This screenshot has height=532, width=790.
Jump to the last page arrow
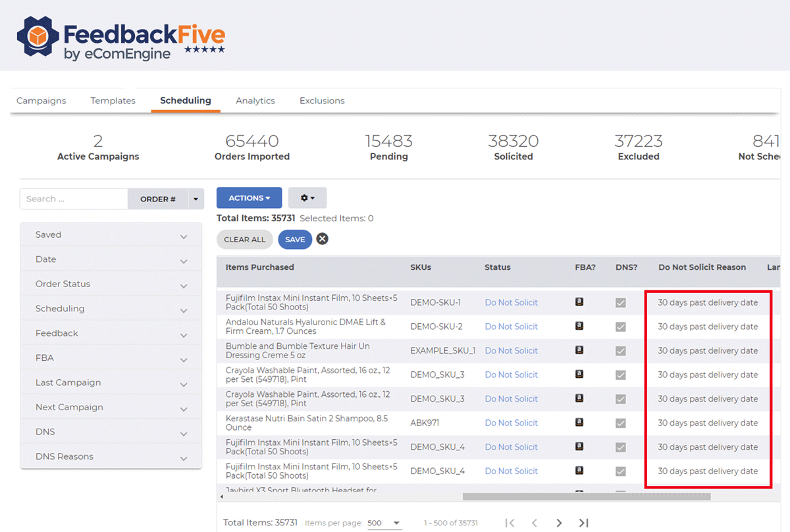click(x=583, y=523)
